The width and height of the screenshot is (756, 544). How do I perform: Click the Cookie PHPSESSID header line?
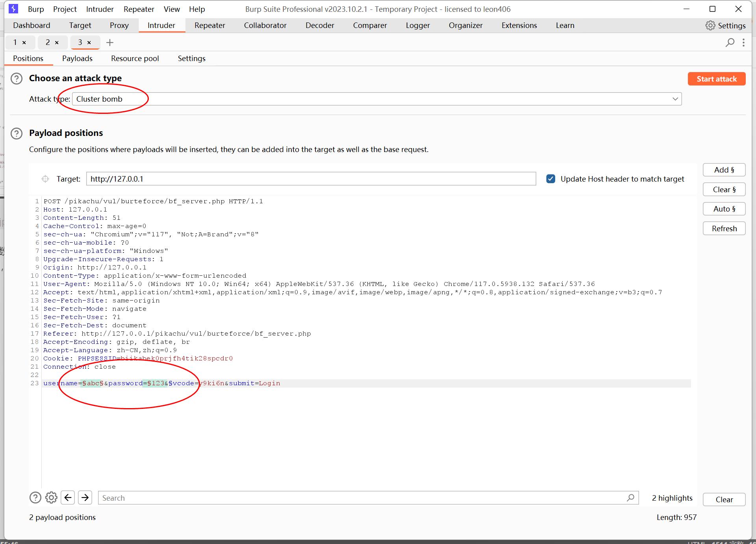[x=138, y=358]
